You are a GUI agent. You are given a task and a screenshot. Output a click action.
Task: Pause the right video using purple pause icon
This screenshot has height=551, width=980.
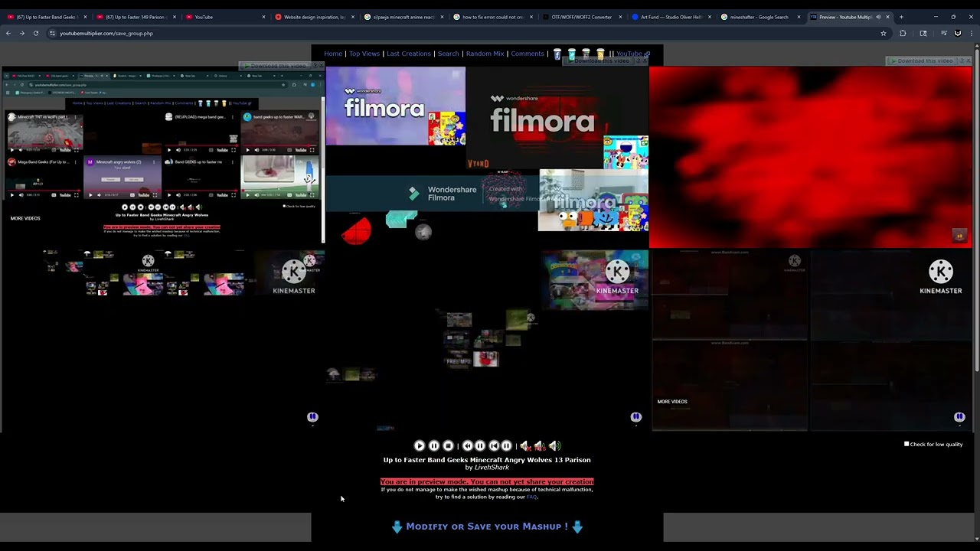pyautogui.click(x=959, y=417)
